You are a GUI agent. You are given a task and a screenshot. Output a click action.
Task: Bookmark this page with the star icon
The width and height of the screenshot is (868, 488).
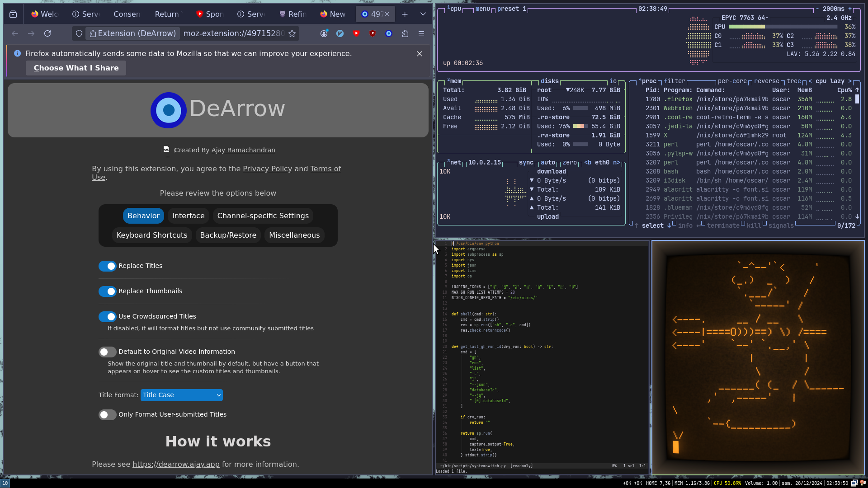pos(292,33)
